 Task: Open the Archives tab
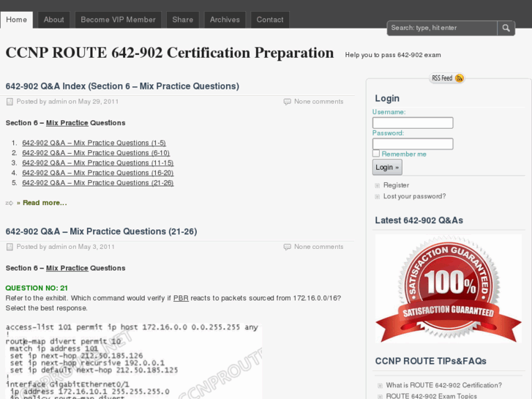pyautogui.click(x=225, y=20)
